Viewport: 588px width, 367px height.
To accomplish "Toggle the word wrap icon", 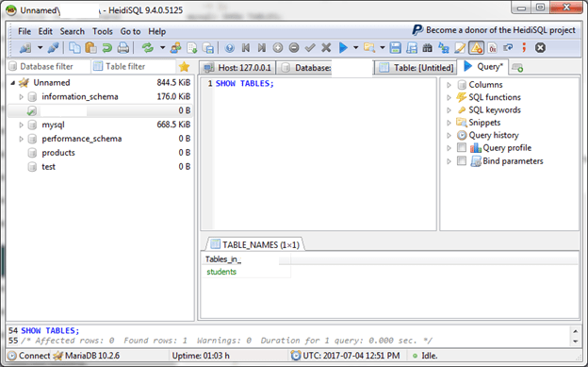I will [508, 48].
